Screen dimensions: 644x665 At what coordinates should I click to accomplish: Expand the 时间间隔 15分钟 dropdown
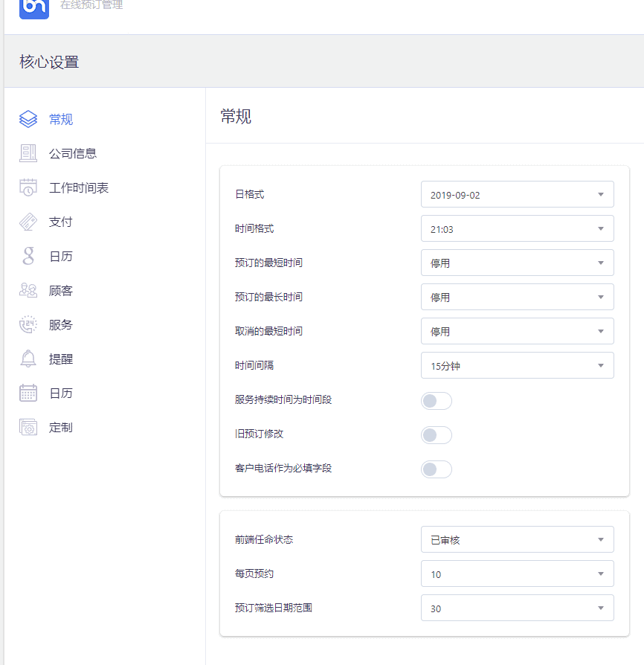518,365
